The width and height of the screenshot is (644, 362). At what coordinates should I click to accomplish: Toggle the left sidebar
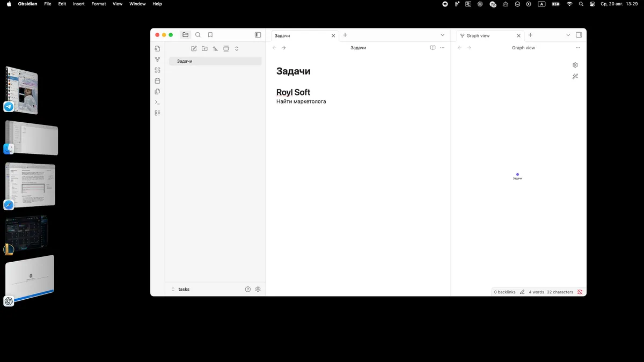pos(258,35)
